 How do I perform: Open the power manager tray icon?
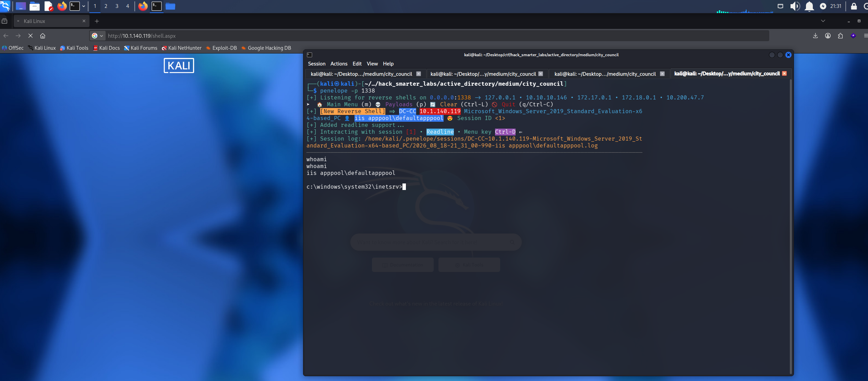[823, 6]
